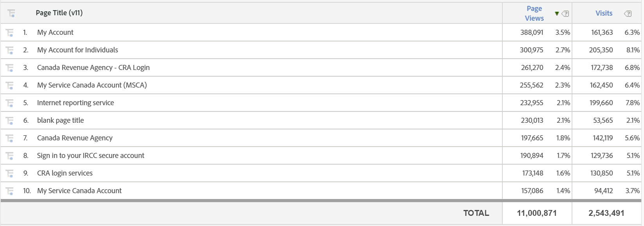The height and width of the screenshot is (226, 644).
Task: Open breakdown for IRCC secure account row
Action: pos(10,156)
